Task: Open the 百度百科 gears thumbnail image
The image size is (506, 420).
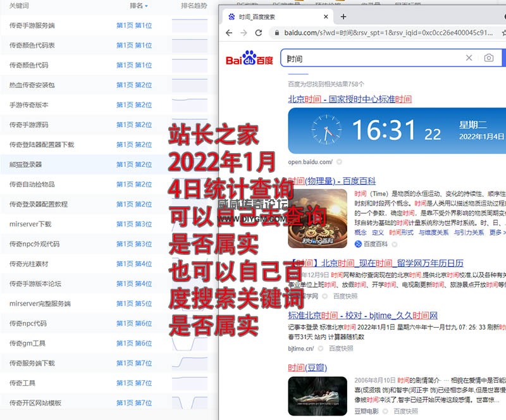Action: tap(318, 219)
